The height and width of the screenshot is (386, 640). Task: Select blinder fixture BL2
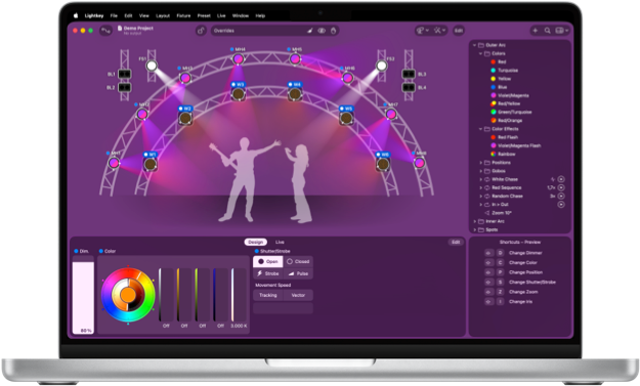point(124,87)
